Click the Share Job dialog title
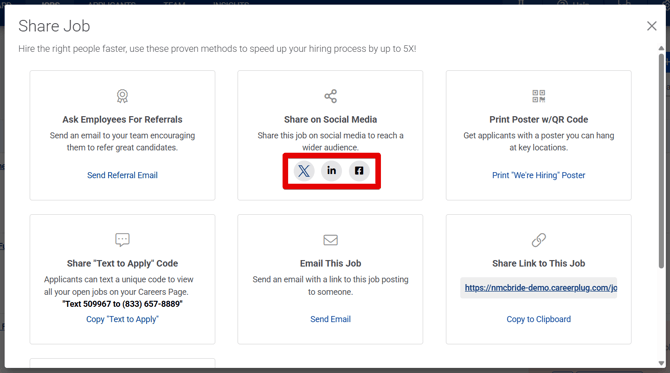670x373 pixels. 54,26
